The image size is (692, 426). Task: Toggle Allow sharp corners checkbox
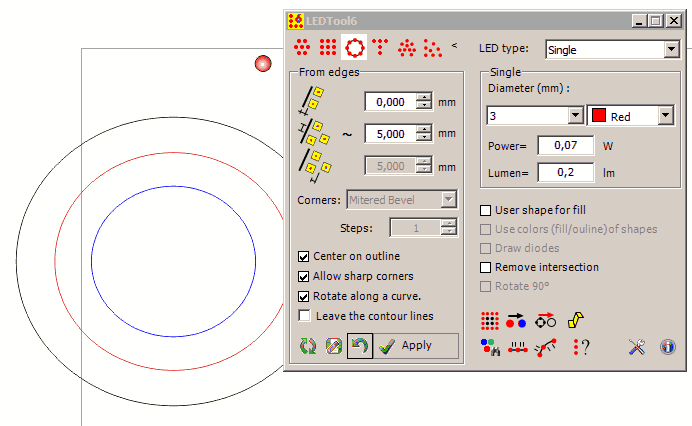tap(303, 277)
